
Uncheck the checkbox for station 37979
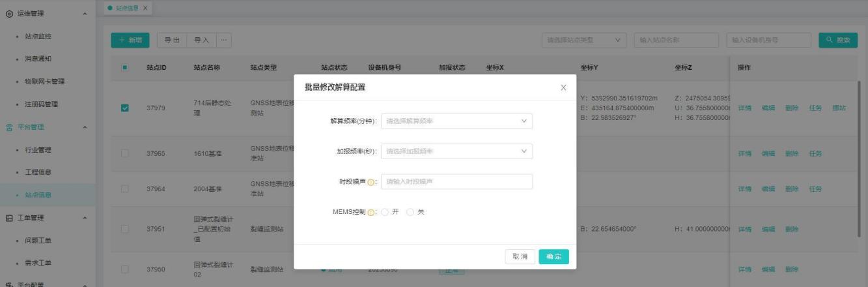[125, 108]
